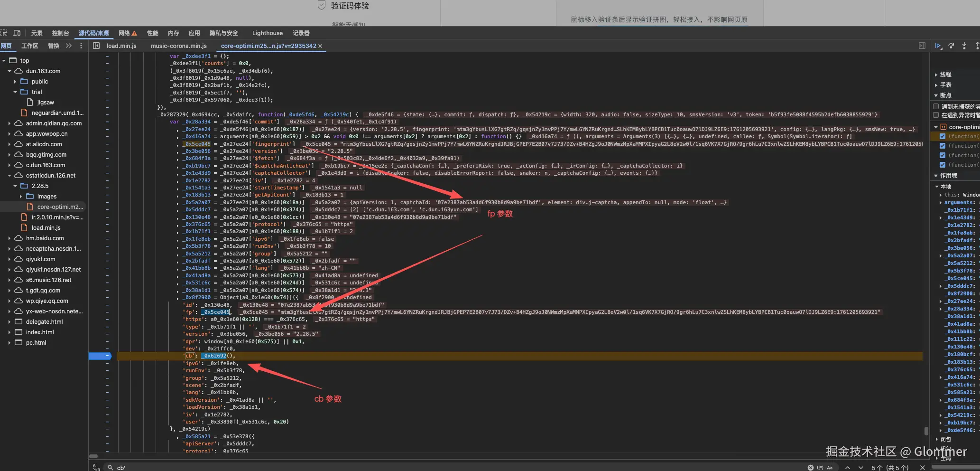Switch to the Lighthouse tab
Screen dimensions: 980x471
click(x=268, y=33)
